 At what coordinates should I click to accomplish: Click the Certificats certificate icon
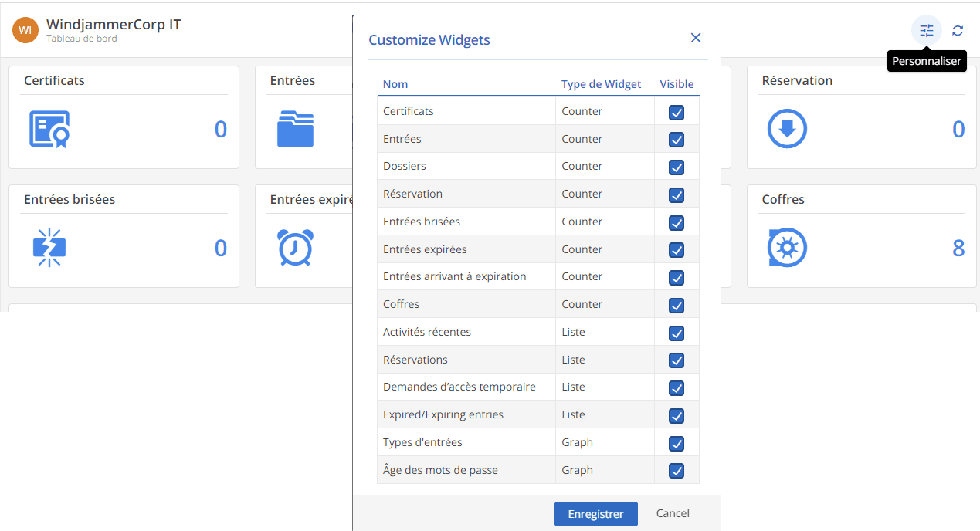[49, 129]
